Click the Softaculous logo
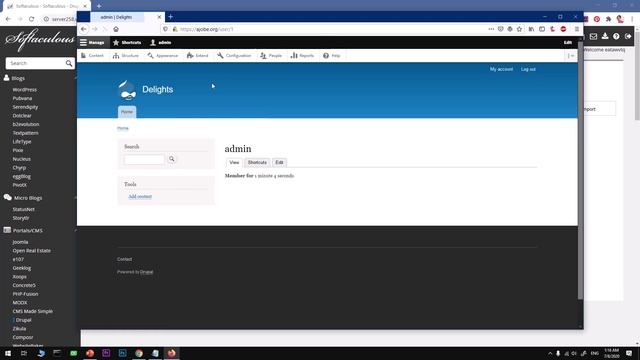The image size is (640, 360). click(40, 40)
